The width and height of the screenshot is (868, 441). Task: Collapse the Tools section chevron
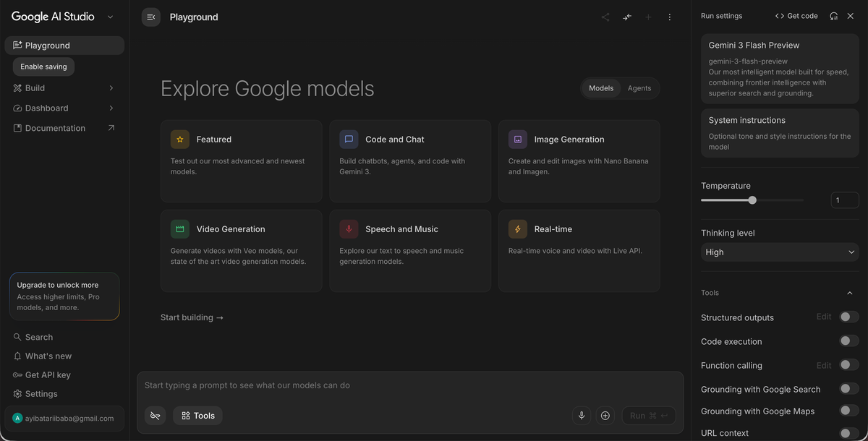pyautogui.click(x=849, y=293)
